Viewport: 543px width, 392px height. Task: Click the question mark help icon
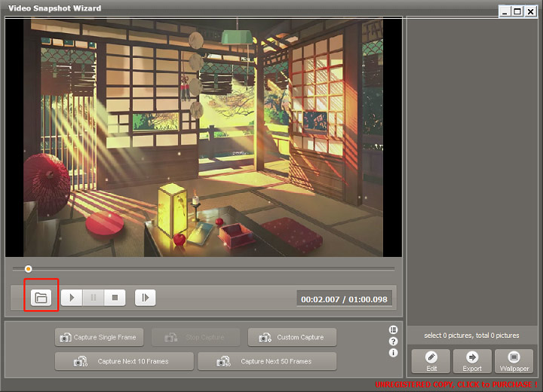393,341
